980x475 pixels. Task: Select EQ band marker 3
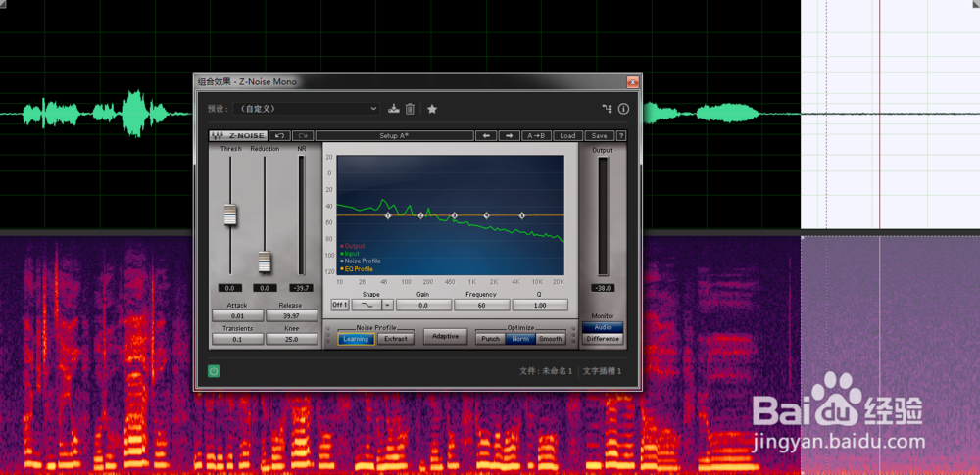click(455, 215)
